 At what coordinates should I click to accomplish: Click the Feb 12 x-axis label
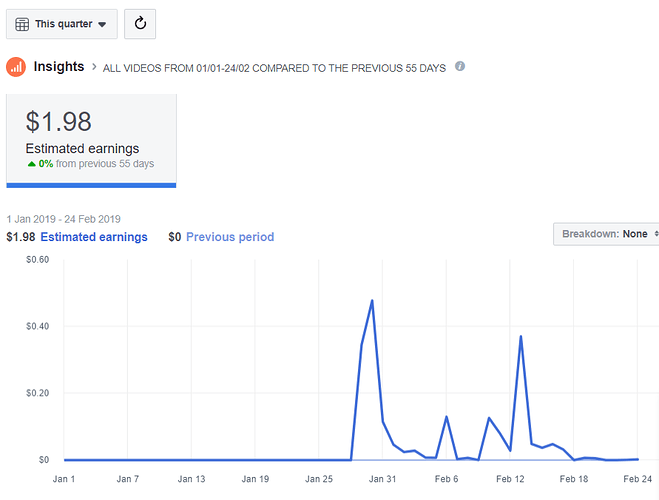pyautogui.click(x=510, y=479)
